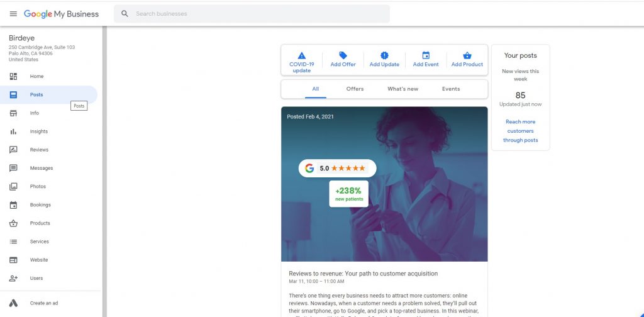Click the Posts sidebar icon

point(13,95)
